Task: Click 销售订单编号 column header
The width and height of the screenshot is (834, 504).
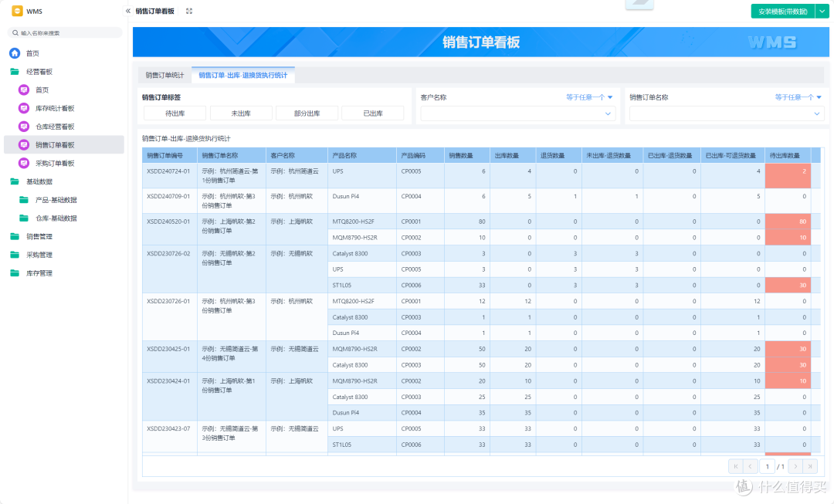Action: [170, 155]
